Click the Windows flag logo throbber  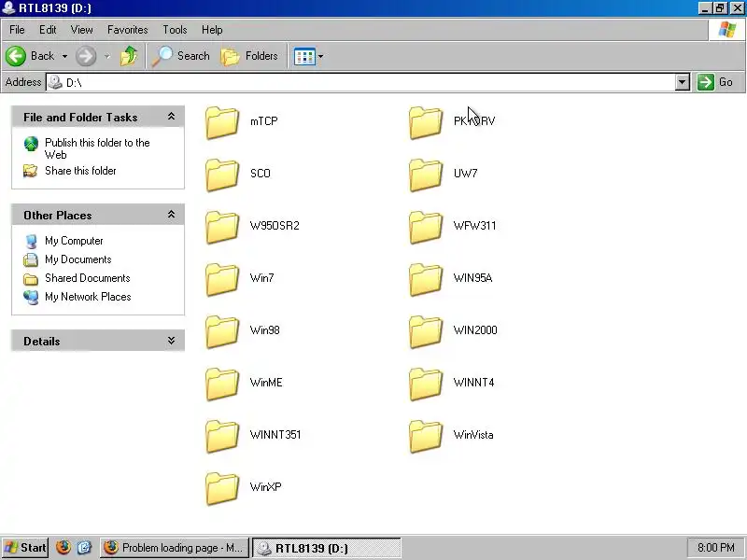pyautogui.click(x=727, y=30)
